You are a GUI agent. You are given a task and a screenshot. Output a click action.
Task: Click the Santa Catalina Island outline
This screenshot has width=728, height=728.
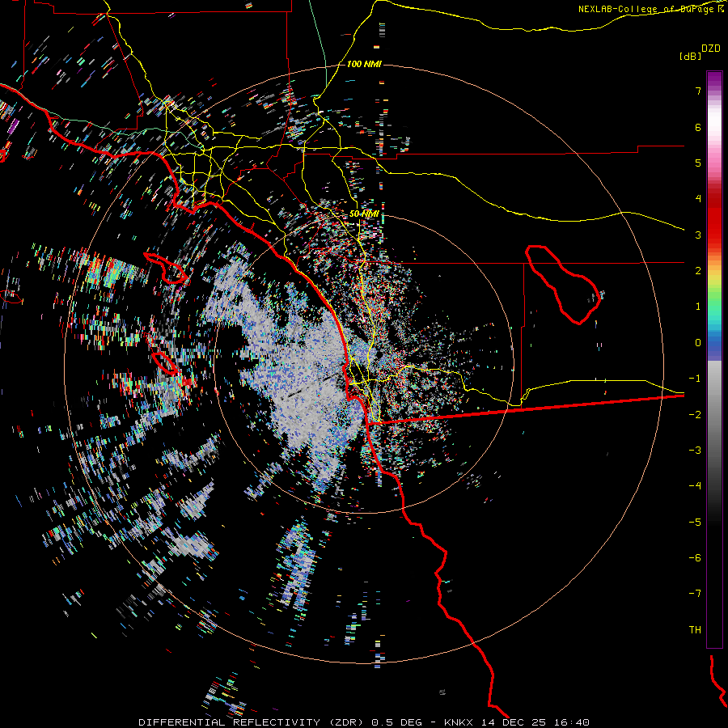(166, 268)
